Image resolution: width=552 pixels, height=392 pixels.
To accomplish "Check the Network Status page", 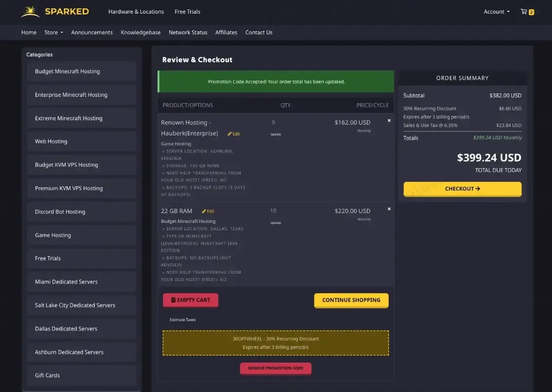I will pyautogui.click(x=188, y=32).
